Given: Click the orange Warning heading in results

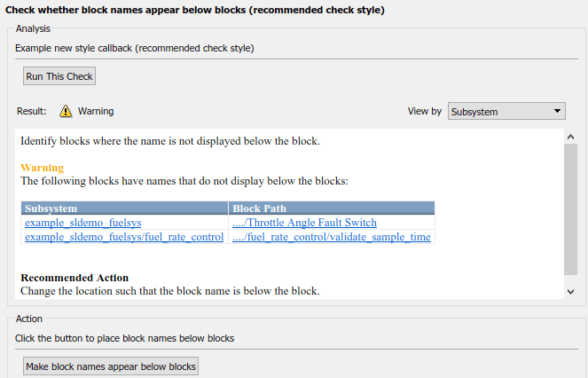Looking at the screenshot, I should tap(43, 168).
